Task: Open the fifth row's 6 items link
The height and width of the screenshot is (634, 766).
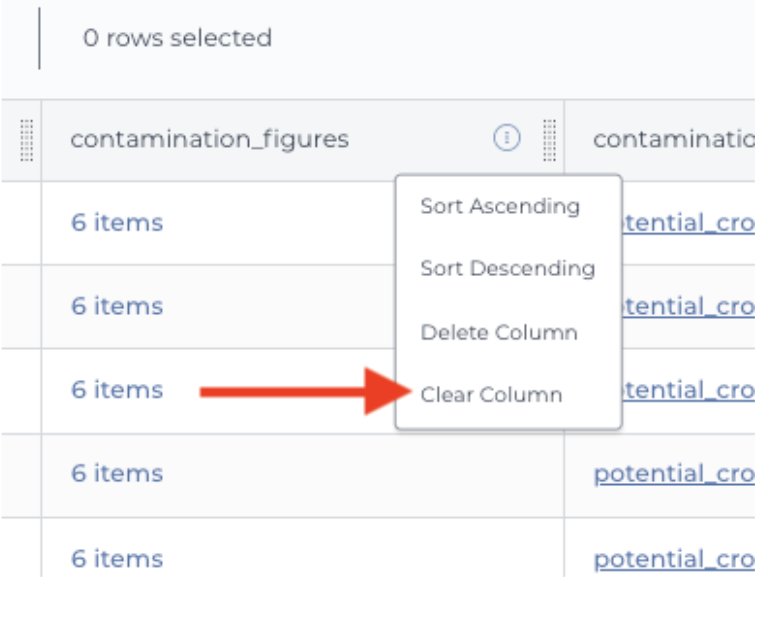Action: [117, 559]
